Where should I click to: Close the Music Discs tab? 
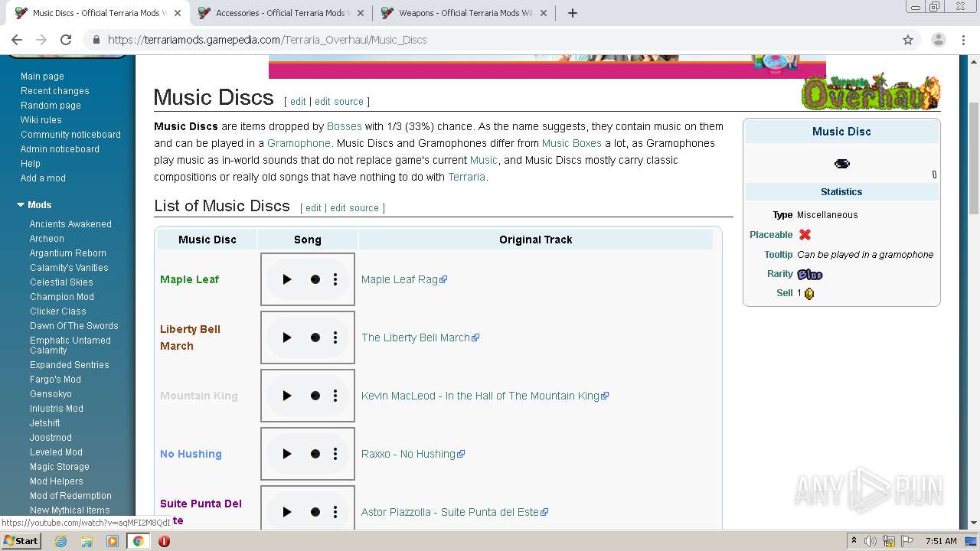[x=178, y=13]
